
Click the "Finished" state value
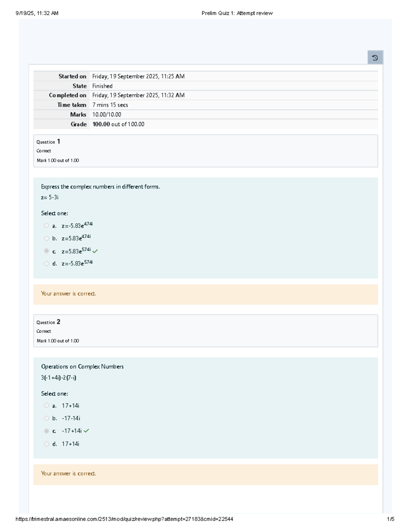click(x=102, y=86)
